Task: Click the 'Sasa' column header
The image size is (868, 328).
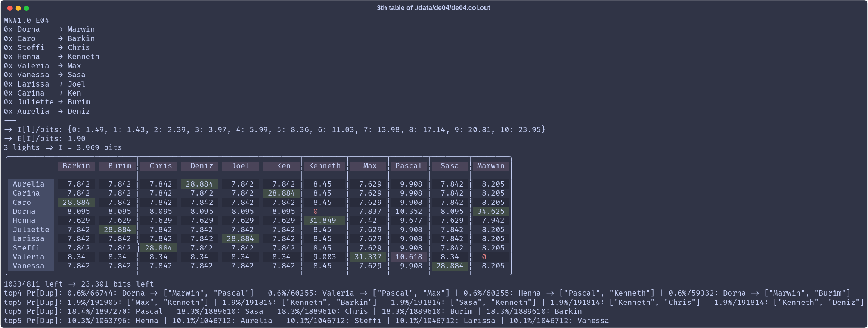Action: click(x=450, y=166)
